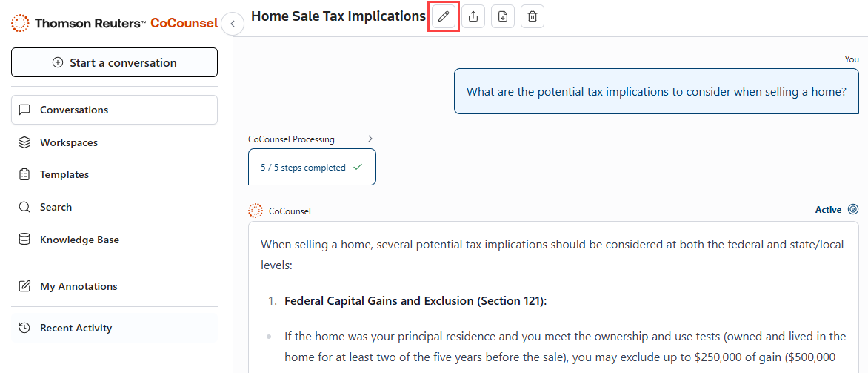Click the Workspaces layers icon
Image resolution: width=868 pixels, height=373 pixels.
[24, 142]
